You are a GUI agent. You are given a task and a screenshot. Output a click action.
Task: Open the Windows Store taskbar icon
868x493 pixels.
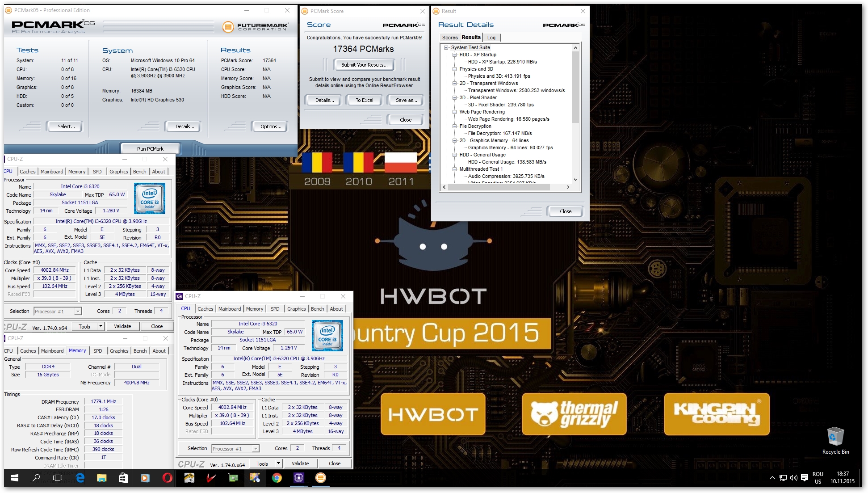pyautogui.click(x=123, y=478)
